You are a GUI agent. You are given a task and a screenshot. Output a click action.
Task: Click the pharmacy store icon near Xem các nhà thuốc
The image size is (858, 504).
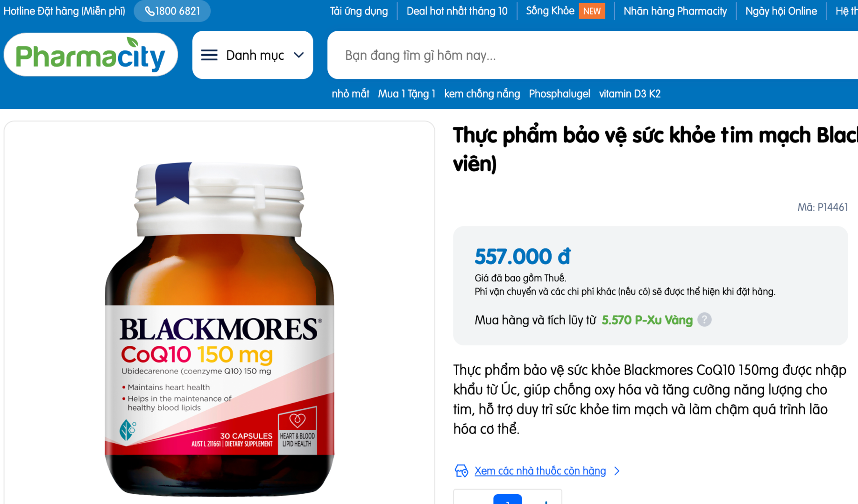coord(461,470)
